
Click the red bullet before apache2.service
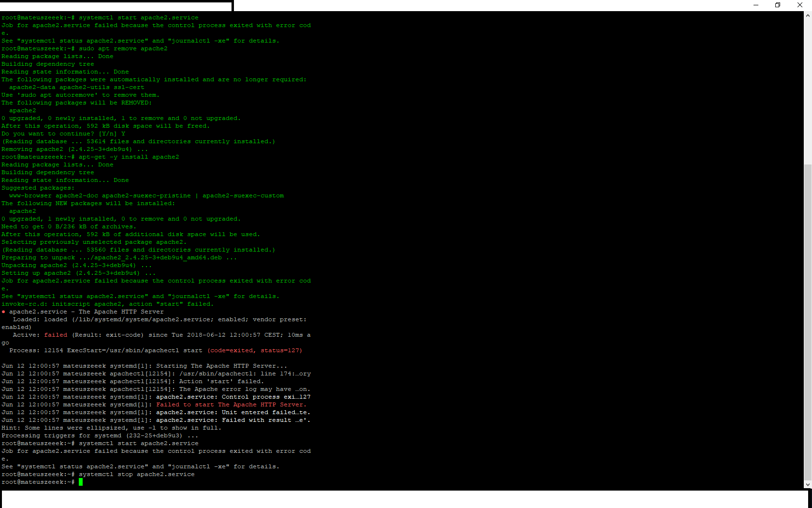click(3, 312)
